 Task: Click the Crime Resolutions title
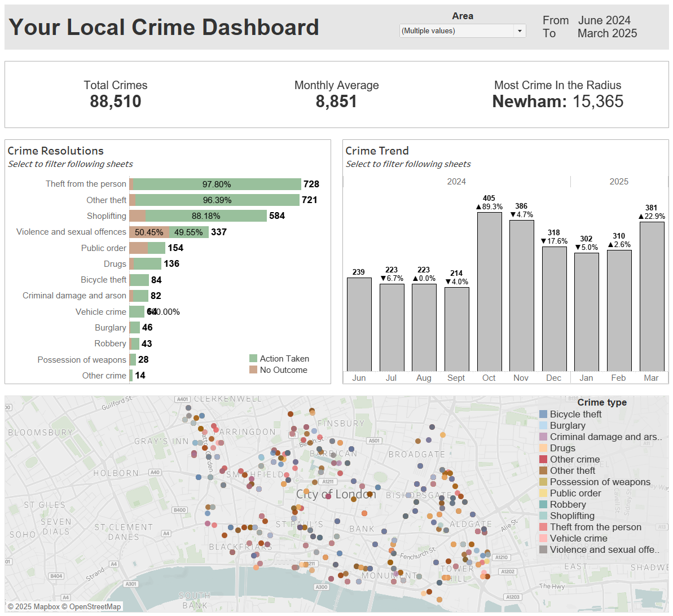point(56,151)
